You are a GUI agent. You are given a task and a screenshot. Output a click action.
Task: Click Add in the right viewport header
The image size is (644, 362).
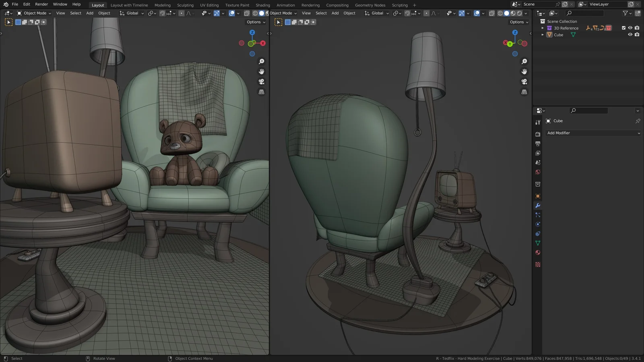coord(335,13)
